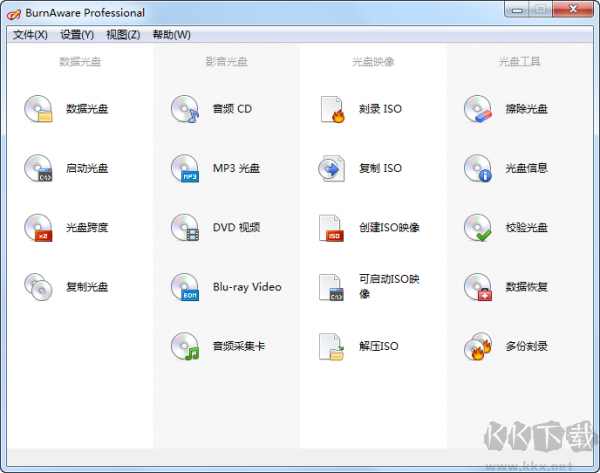Click the DVD 视频 filmstrip disc icon
The height and width of the screenshot is (473, 600).
[x=185, y=228]
